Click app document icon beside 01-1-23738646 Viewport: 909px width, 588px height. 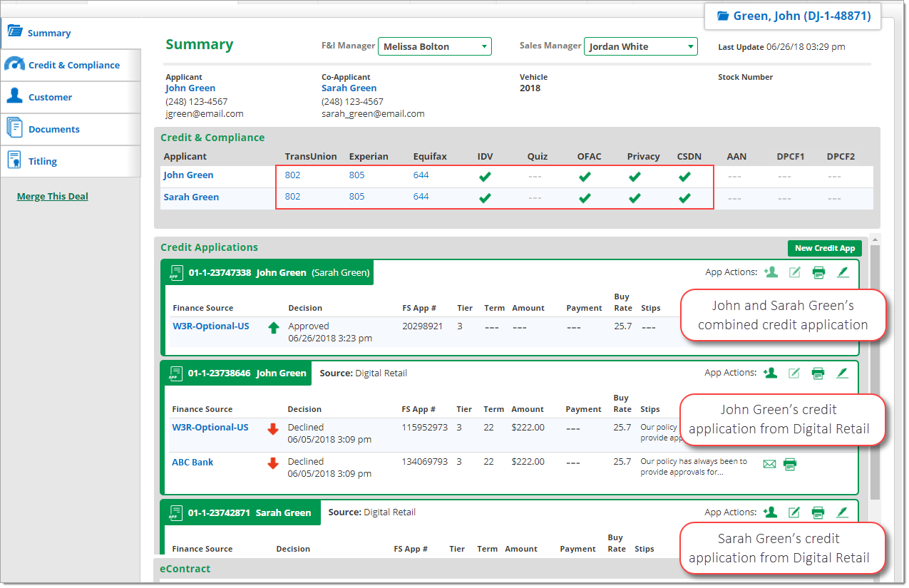[x=175, y=373]
